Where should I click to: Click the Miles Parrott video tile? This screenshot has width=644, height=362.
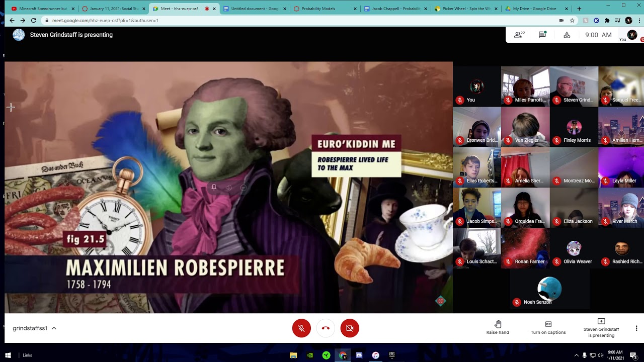pyautogui.click(x=525, y=86)
